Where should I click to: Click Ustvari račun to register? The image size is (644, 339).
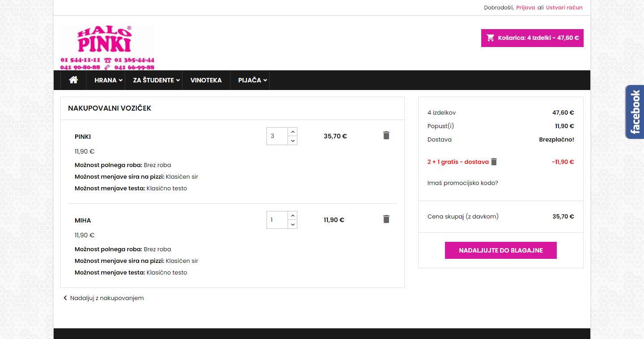click(564, 8)
